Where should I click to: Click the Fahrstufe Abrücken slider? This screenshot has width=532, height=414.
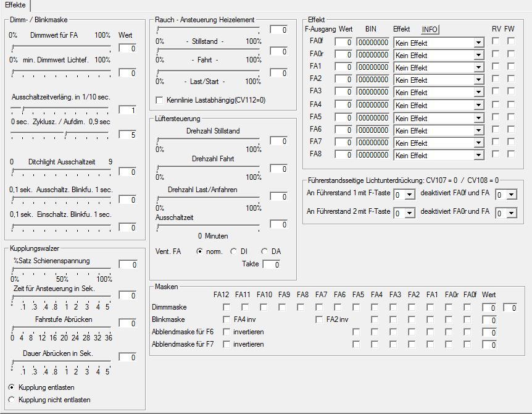[61, 329]
